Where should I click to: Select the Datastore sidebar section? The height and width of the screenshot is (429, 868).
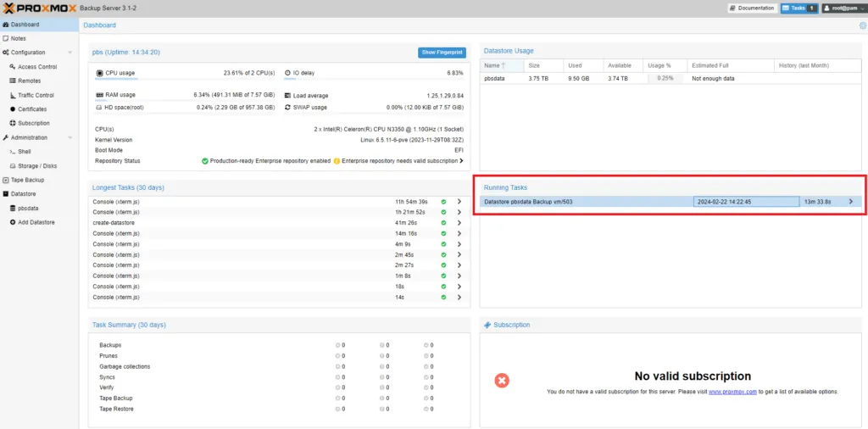point(23,194)
